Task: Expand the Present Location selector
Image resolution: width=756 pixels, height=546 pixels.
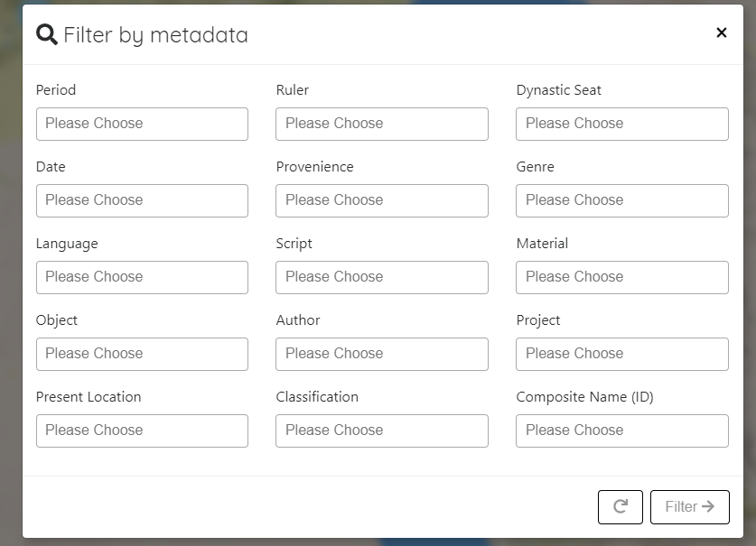Action: tap(142, 430)
